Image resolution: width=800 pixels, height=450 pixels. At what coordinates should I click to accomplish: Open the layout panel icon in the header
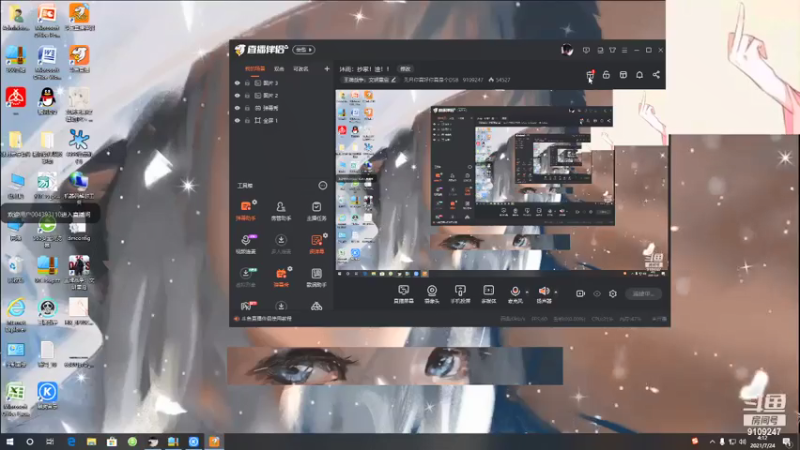click(623, 75)
